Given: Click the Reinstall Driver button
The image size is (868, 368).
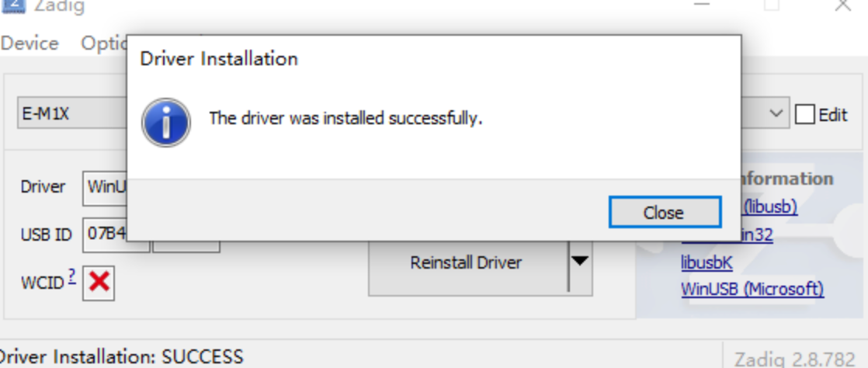Looking at the screenshot, I should [466, 262].
